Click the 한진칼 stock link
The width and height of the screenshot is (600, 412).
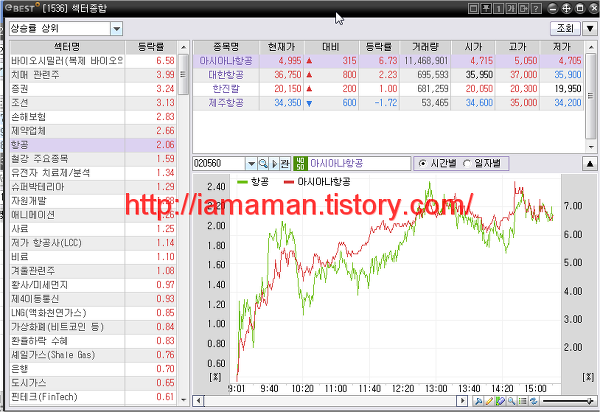(226, 89)
